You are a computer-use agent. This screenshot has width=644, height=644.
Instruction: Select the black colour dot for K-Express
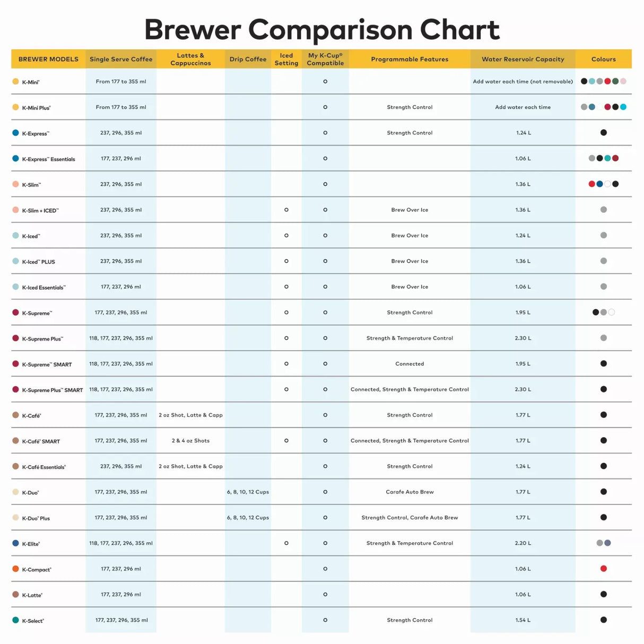pyautogui.click(x=604, y=133)
